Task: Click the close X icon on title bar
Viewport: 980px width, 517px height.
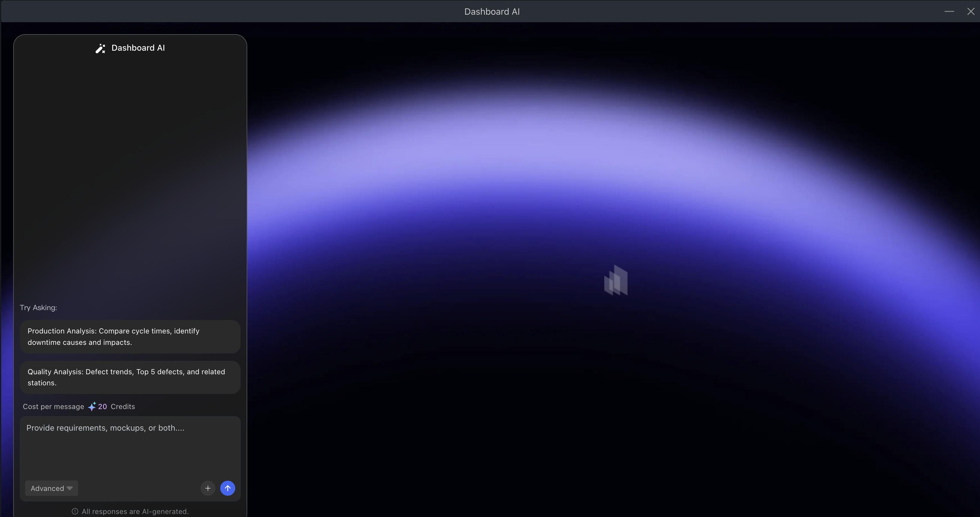Action: coord(971,11)
